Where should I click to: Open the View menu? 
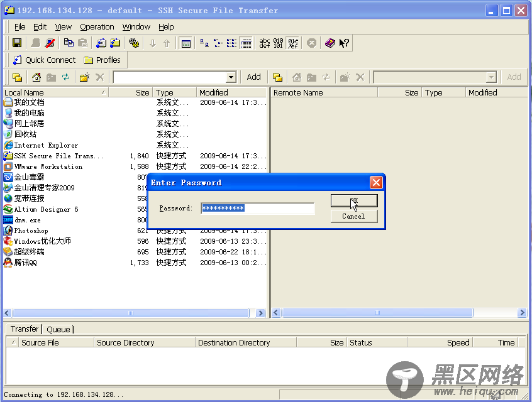(64, 27)
